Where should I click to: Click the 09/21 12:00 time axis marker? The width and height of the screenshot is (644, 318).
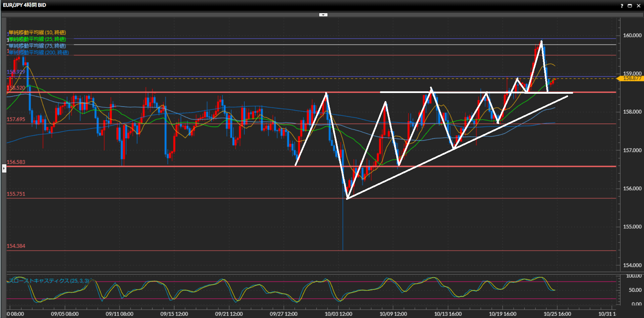coord(229,314)
